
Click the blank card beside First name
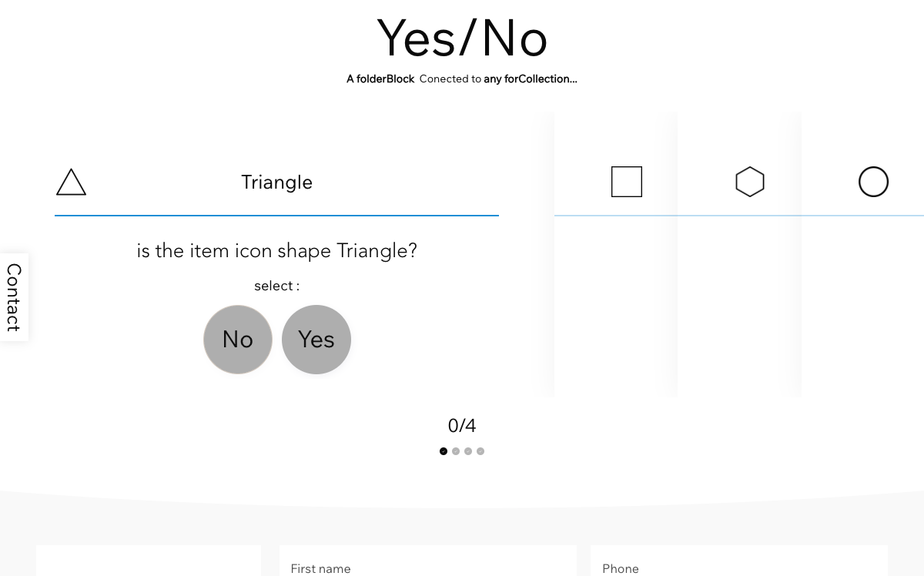pos(149,561)
